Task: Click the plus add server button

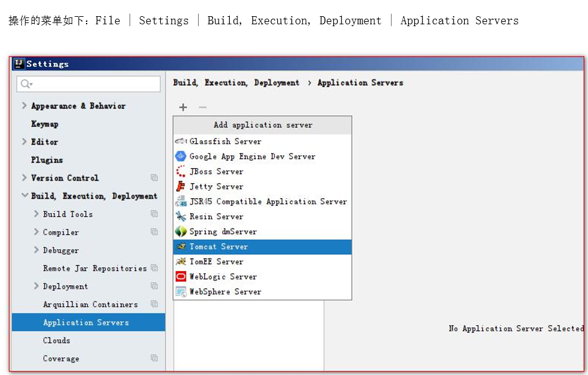Action: point(183,107)
